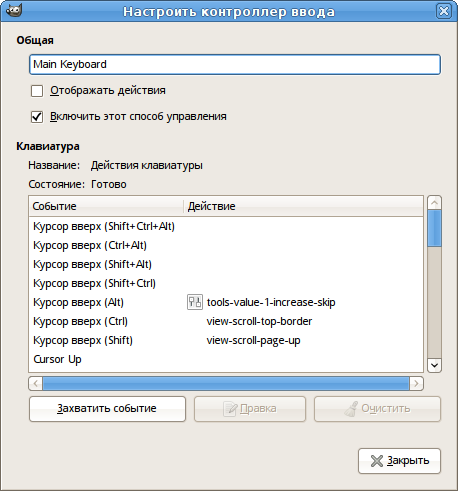Click the X icon on Закрыть button

click(x=377, y=461)
